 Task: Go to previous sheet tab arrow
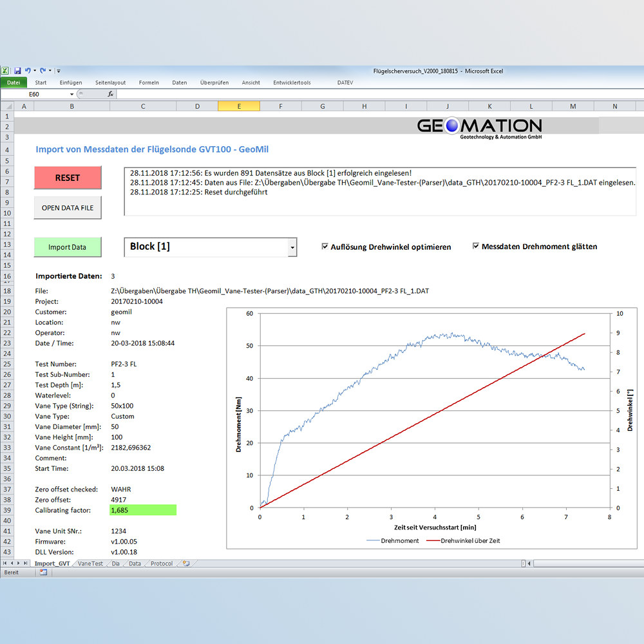point(12,563)
